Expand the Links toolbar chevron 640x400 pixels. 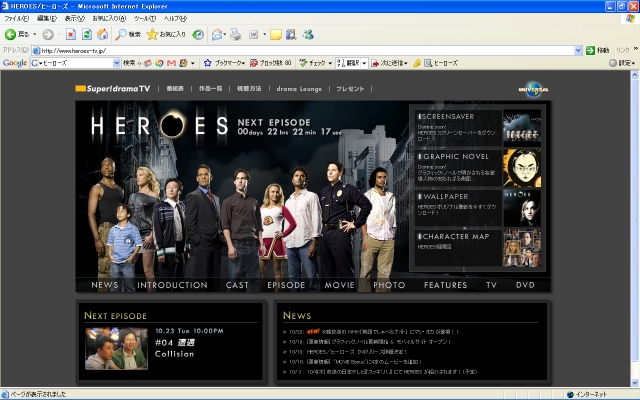pos(636,49)
